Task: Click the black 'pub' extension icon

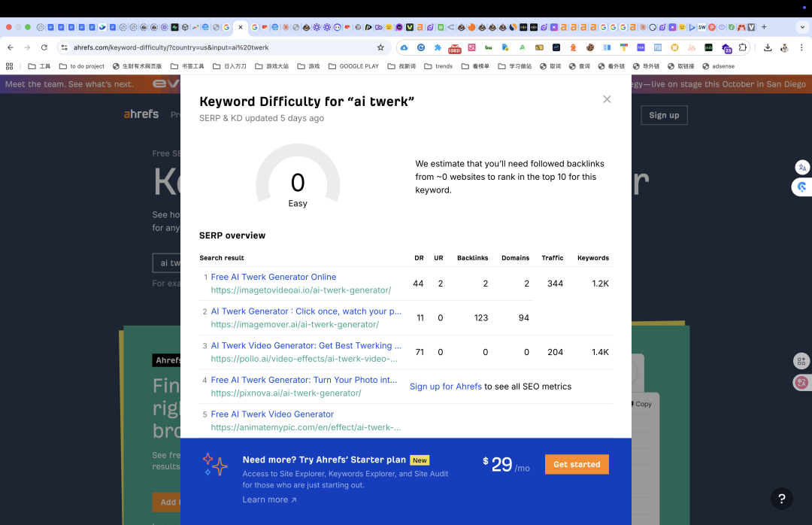Action: click(708, 47)
